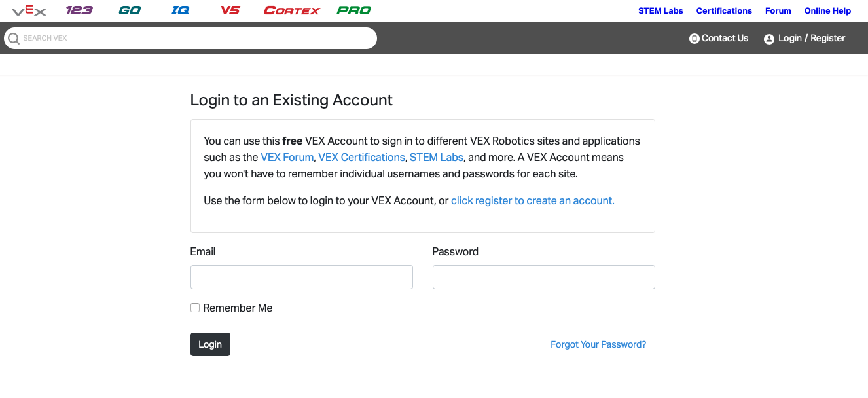Open the CORTEX brand logo
Image resolution: width=868 pixels, height=398 pixels.
tap(291, 10)
